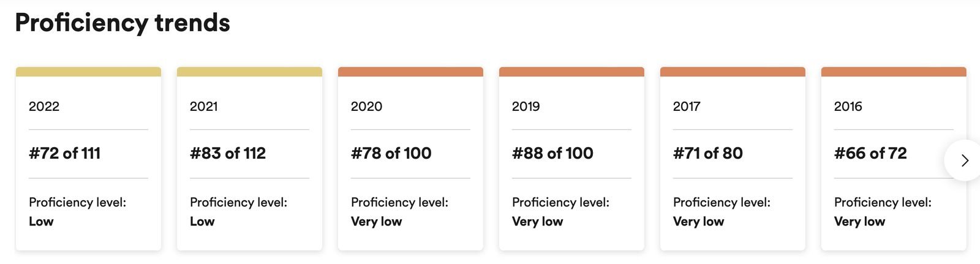Select the 2022 proficiency card
980x264 pixels.
[x=88, y=159]
